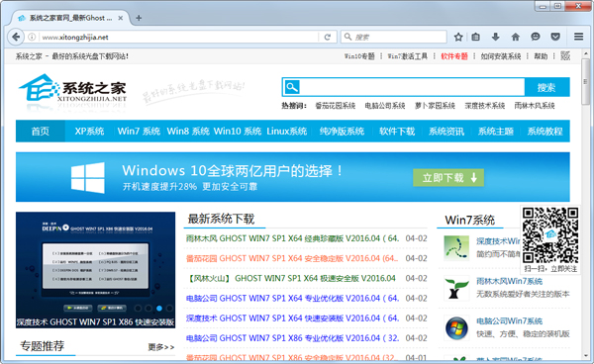Click the scrollbar up arrow
Viewport: 594px width, 364px height.
(x=586, y=53)
